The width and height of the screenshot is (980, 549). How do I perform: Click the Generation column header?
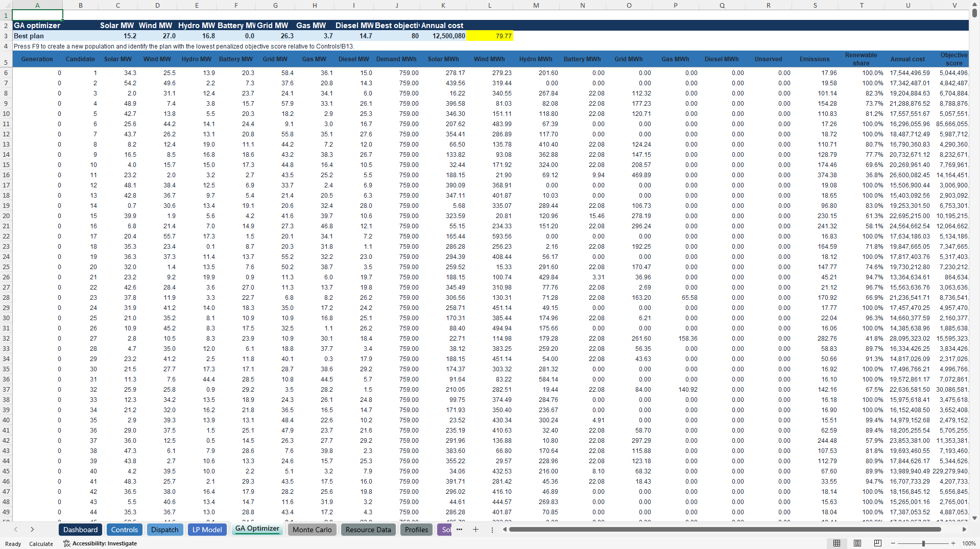point(37,59)
